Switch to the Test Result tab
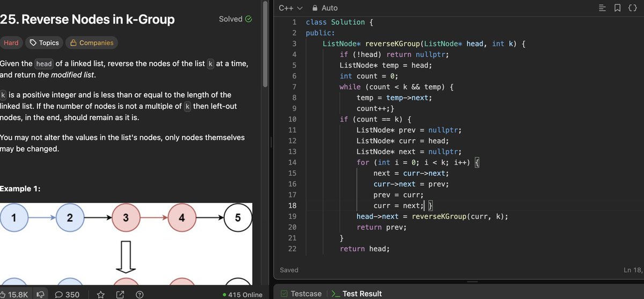The image size is (644, 299). click(356, 294)
